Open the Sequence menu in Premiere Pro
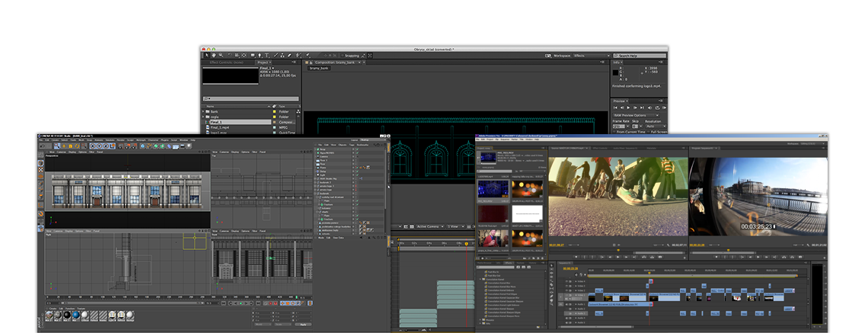Screen dimensions: 868x333 pyautogui.click(x=505, y=139)
